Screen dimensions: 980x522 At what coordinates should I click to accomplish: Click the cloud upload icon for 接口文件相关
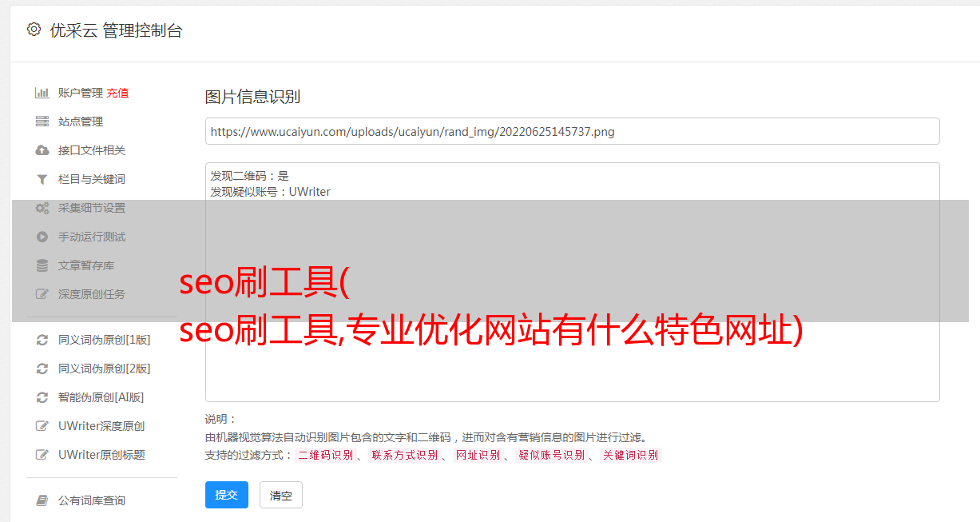pos(42,150)
